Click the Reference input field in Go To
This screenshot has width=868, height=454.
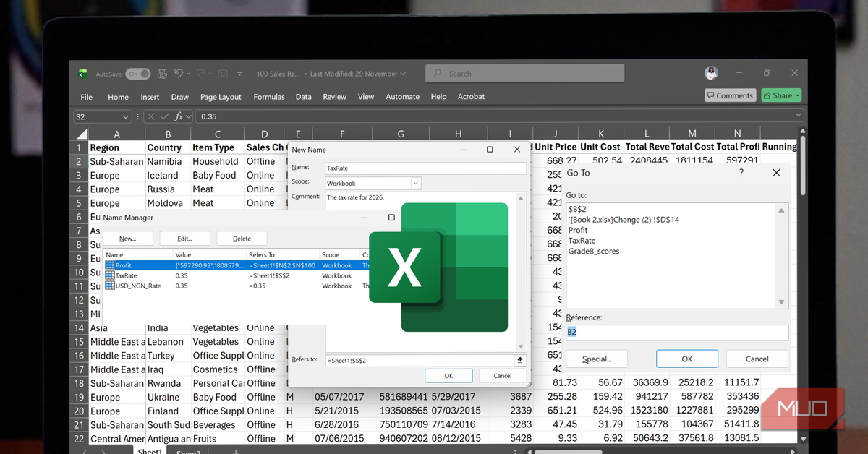point(677,332)
